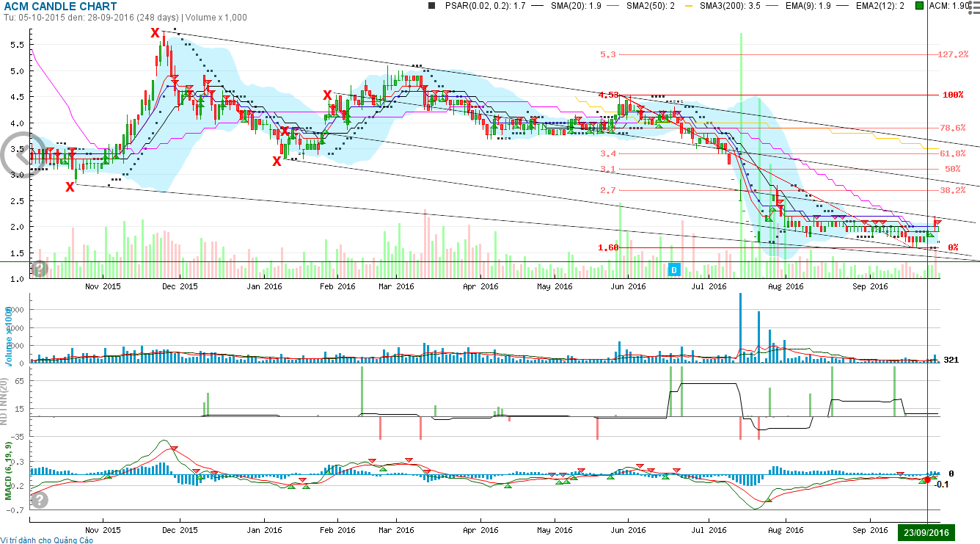Click the ACM CANDLE CHART title
980x544 pixels.
pyautogui.click(x=60, y=7)
